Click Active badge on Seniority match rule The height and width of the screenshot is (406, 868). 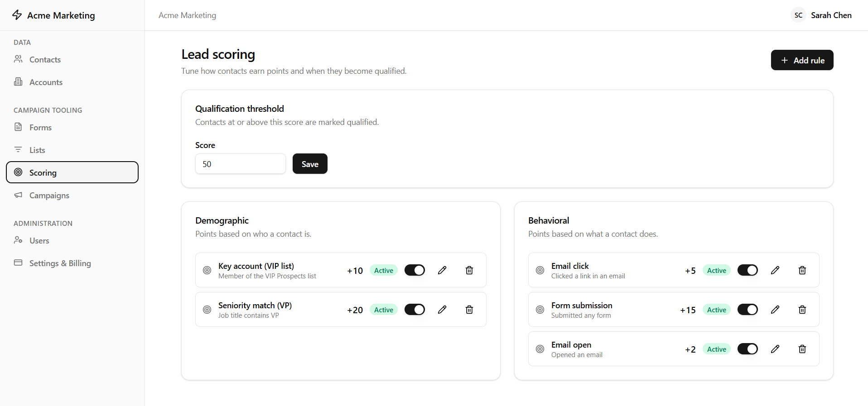tap(384, 310)
